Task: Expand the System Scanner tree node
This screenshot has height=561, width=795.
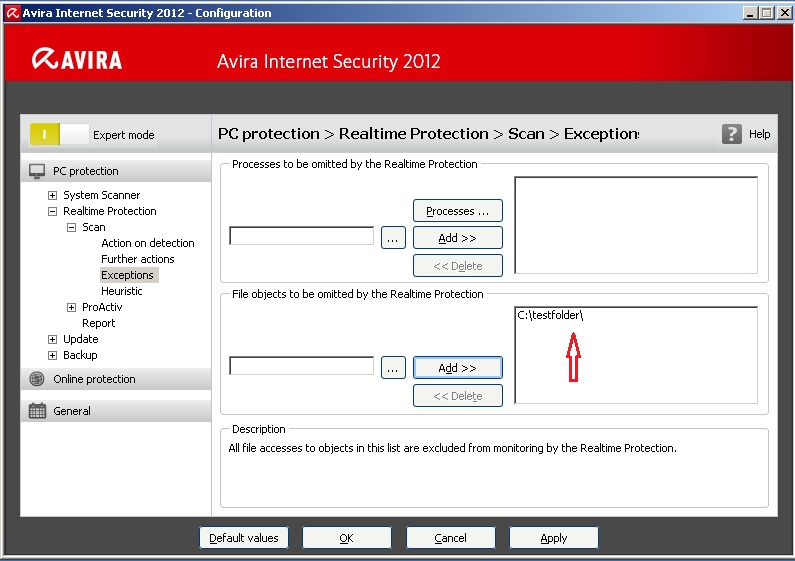Action: click(52, 195)
